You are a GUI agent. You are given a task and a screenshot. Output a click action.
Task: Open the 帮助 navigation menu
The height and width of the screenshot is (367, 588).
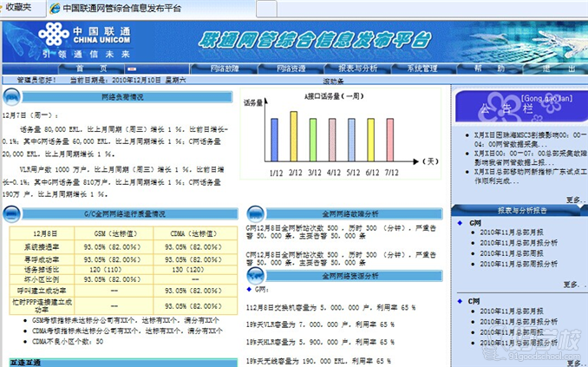coord(489,69)
